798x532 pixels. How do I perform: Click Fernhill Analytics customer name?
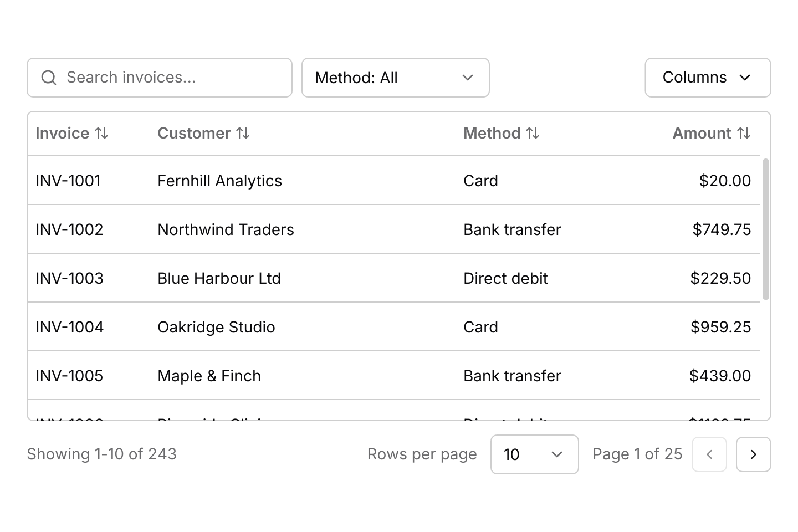[219, 181]
